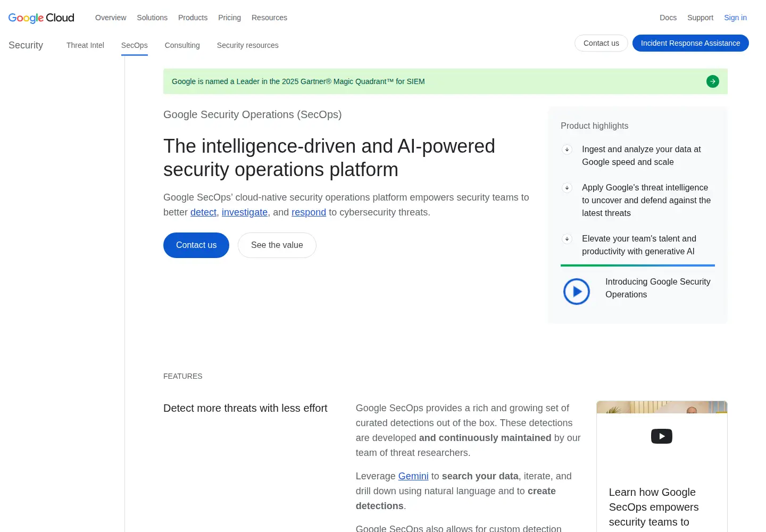
Task: Follow the 'respond' link
Action: pyautogui.click(x=309, y=212)
